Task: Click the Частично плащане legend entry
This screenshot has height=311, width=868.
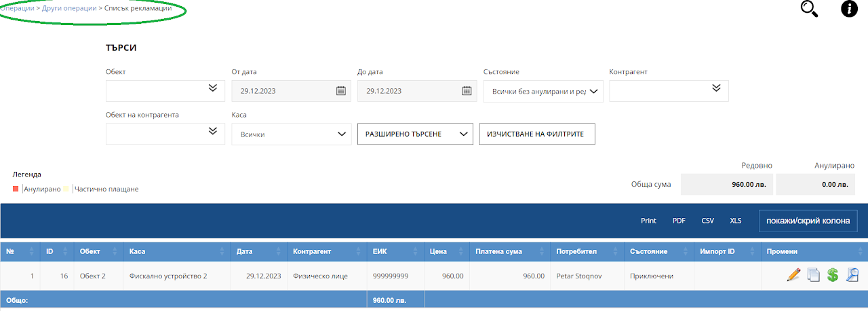Action: 106,189
